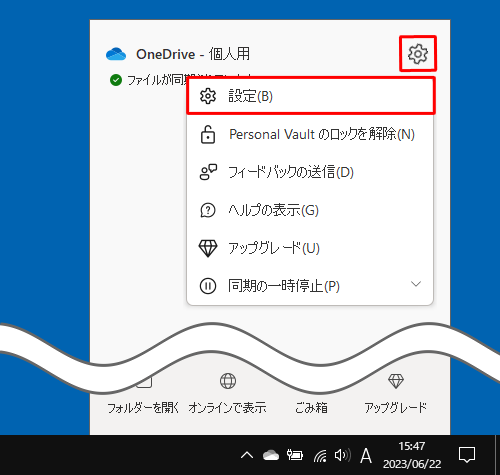This screenshot has height=475, width=500.
Task: Show hidden tray icons chevron
Action: coord(247,455)
